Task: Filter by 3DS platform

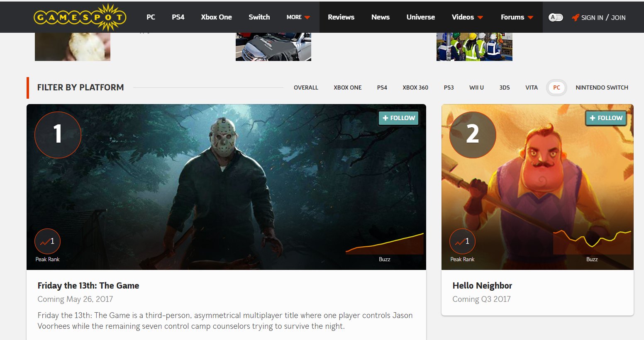Action: coord(505,87)
